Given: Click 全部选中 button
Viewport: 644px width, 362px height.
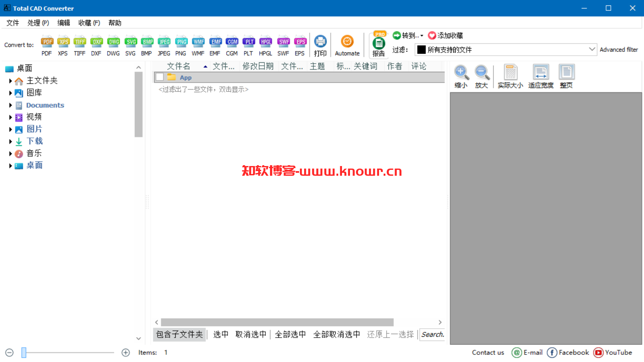Looking at the screenshot, I should [x=291, y=335].
